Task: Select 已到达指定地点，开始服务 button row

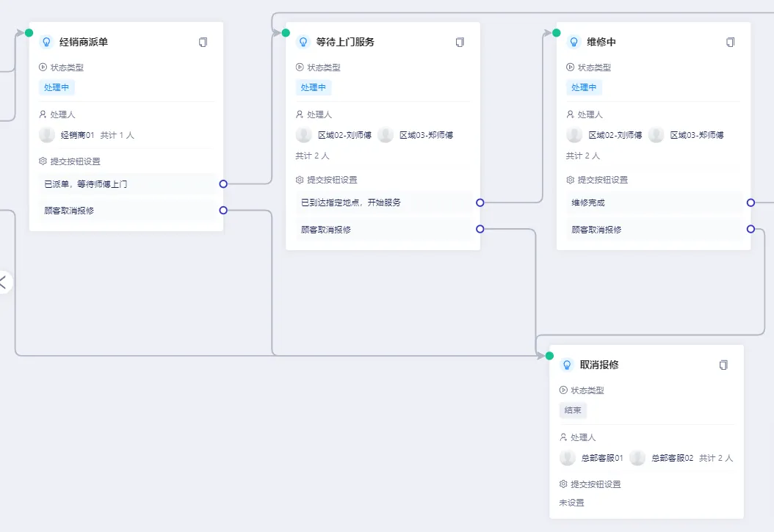Action: point(383,203)
